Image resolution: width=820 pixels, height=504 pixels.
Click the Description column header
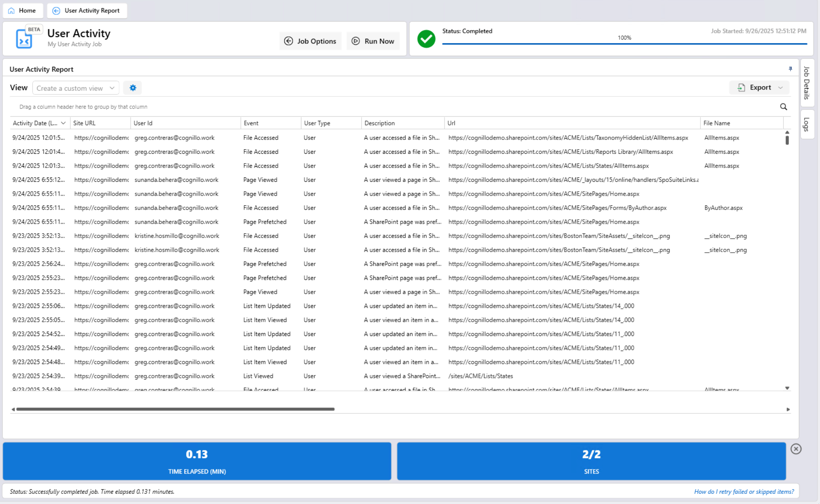[x=403, y=123]
